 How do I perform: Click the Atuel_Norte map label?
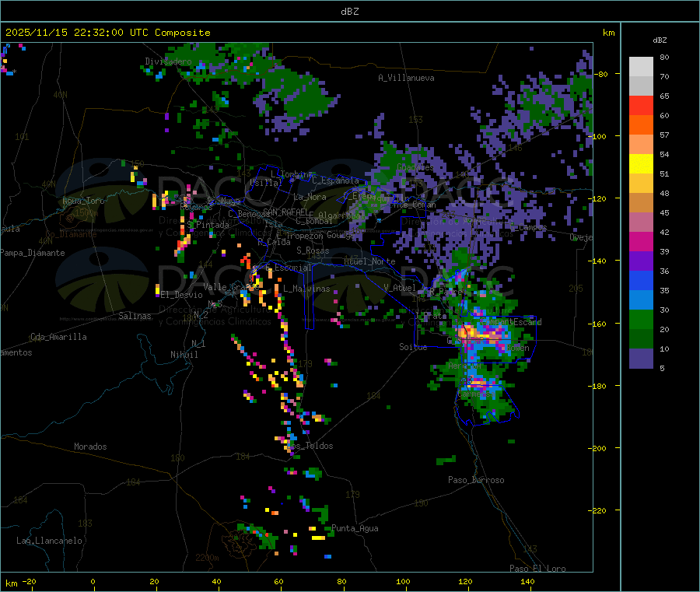[x=369, y=261]
